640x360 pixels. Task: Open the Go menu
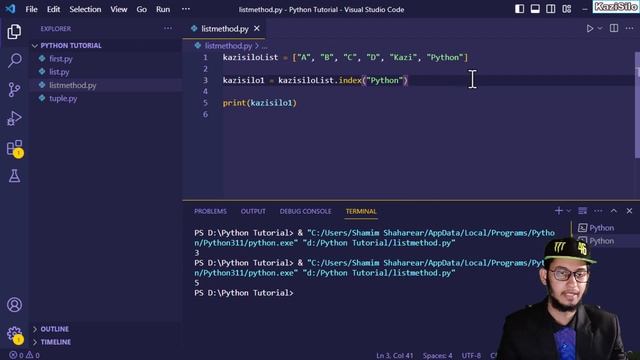click(142, 9)
